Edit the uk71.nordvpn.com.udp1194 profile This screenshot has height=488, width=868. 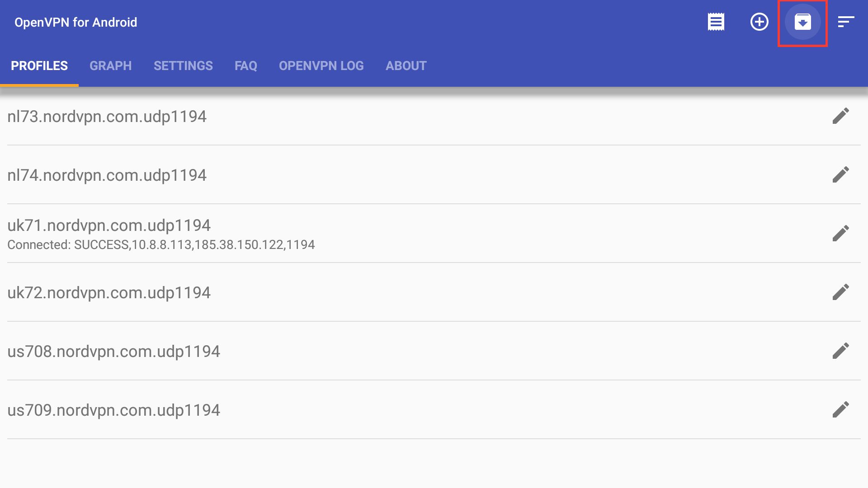tap(841, 234)
